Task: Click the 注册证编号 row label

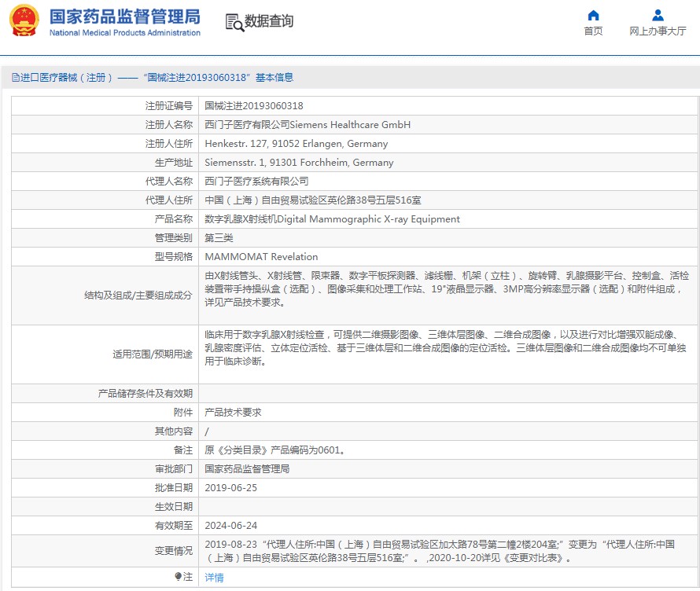Action: coord(169,106)
